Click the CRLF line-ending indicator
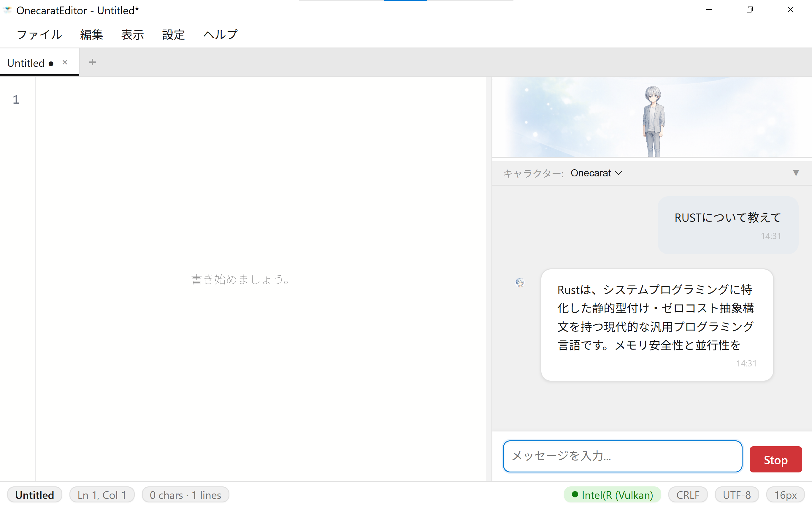Image resolution: width=812 pixels, height=506 pixels. [x=688, y=495]
